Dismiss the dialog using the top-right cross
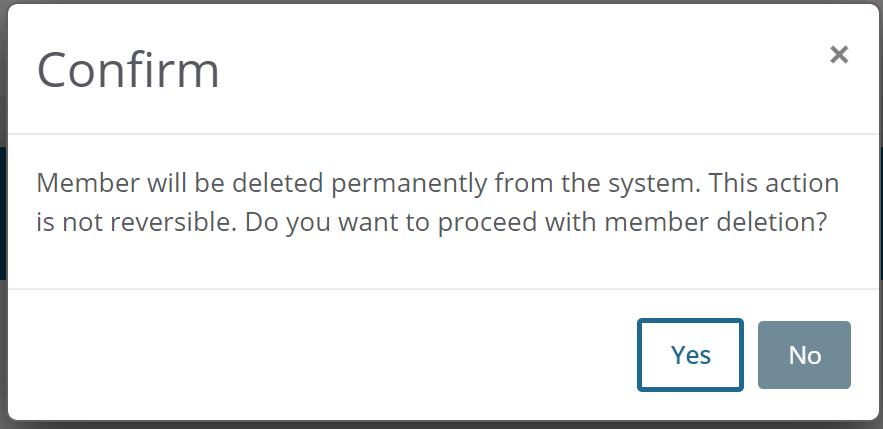The height and width of the screenshot is (429, 883). click(x=839, y=55)
